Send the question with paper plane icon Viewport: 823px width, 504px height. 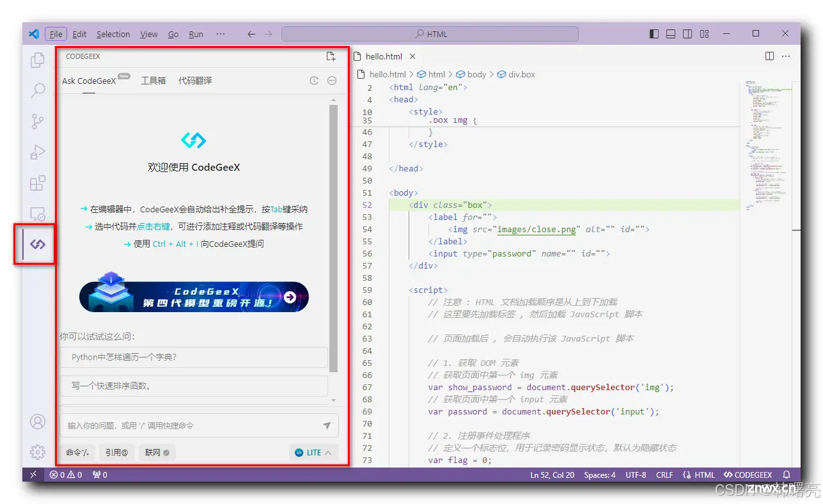(327, 425)
